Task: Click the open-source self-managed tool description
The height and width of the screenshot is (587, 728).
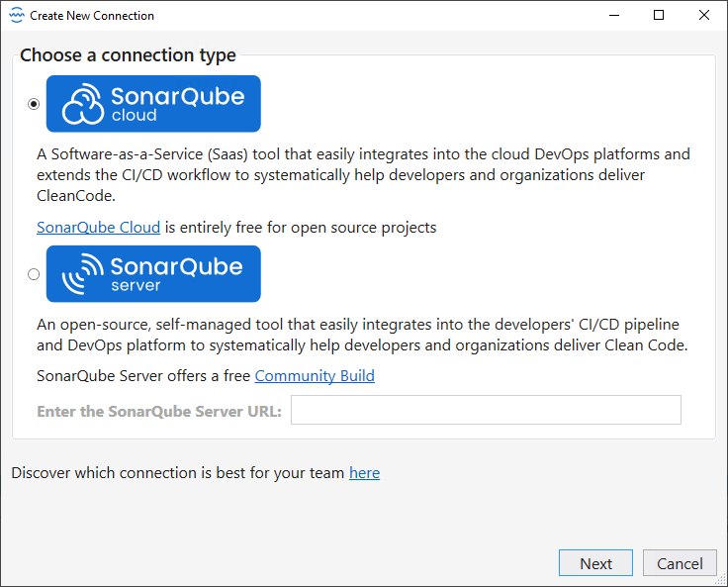Action: tap(362, 335)
